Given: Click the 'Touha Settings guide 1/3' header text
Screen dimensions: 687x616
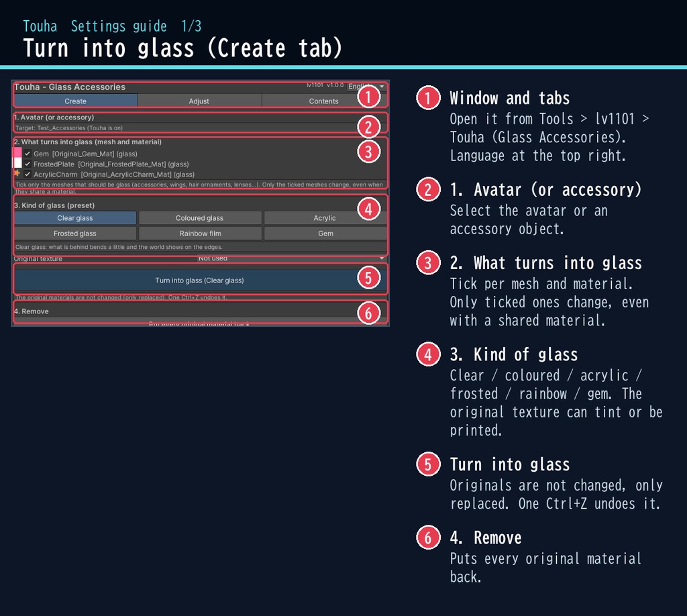Looking at the screenshot, I should [112, 26].
